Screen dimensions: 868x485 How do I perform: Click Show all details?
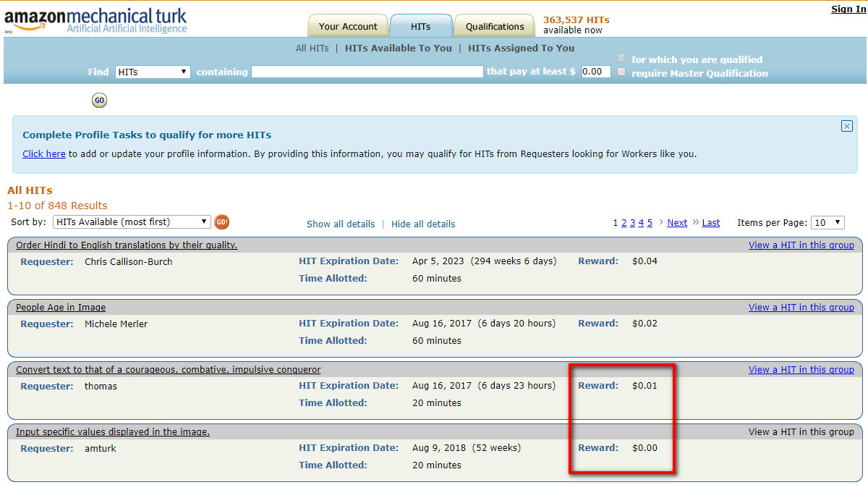(x=341, y=224)
